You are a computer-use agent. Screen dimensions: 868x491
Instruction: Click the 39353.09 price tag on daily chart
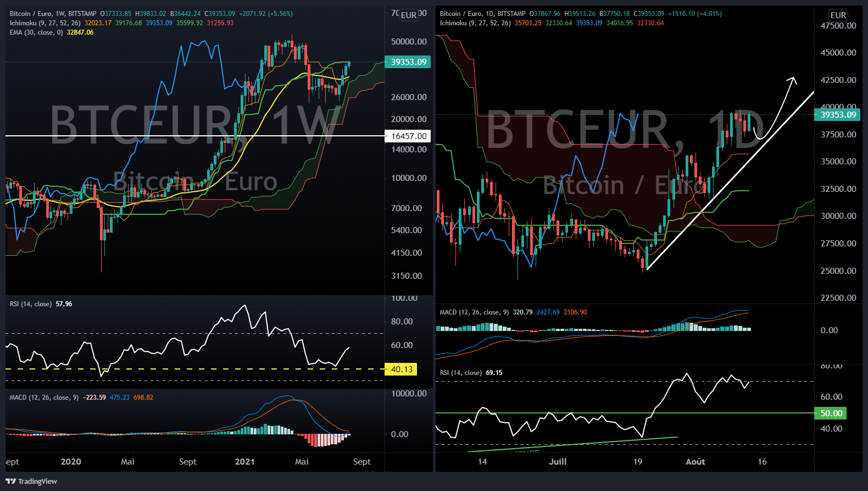pos(838,115)
